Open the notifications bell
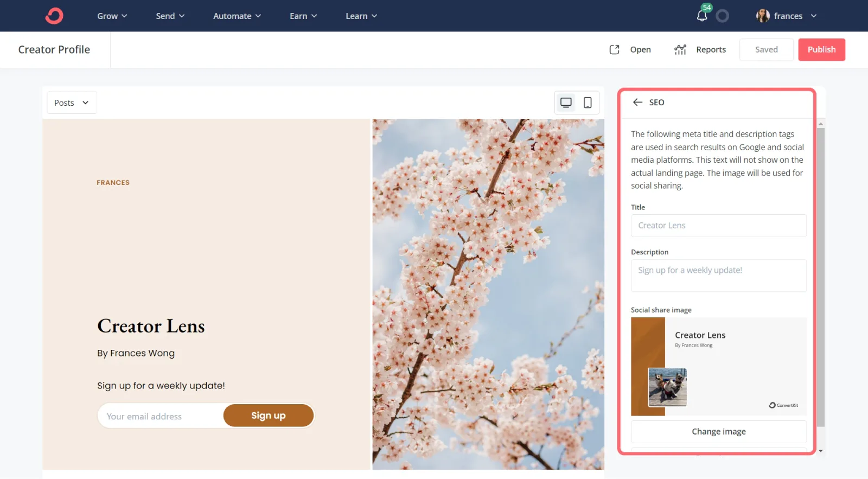 [x=702, y=16]
